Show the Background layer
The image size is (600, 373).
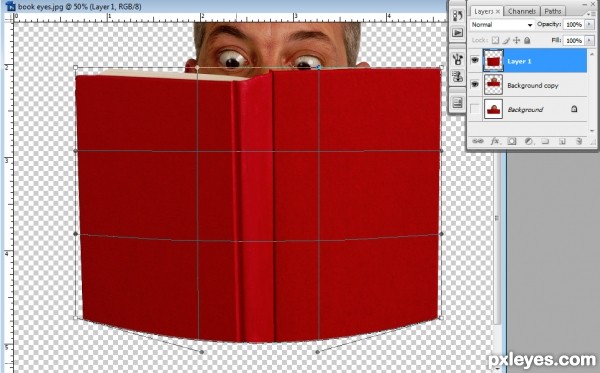coord(475,109)
